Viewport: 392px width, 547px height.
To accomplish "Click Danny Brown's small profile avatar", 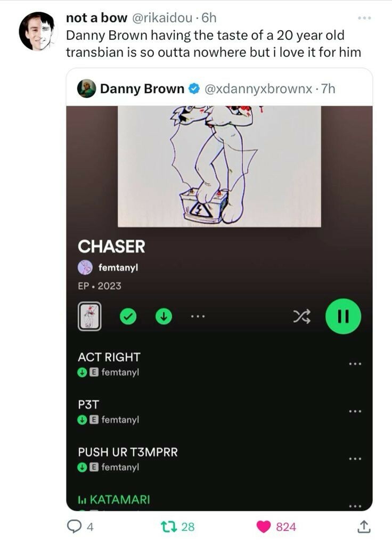I will pos(86,88).
